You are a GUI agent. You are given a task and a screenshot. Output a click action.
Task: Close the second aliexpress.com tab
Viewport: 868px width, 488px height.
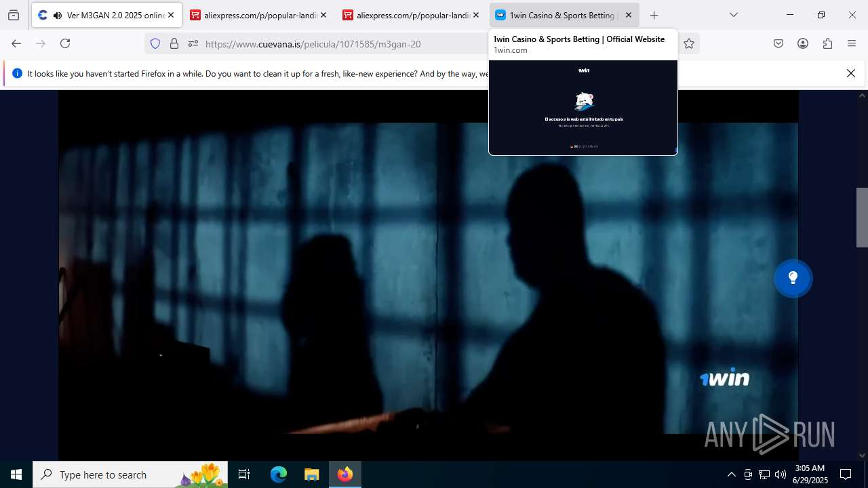tap(476, 15)
